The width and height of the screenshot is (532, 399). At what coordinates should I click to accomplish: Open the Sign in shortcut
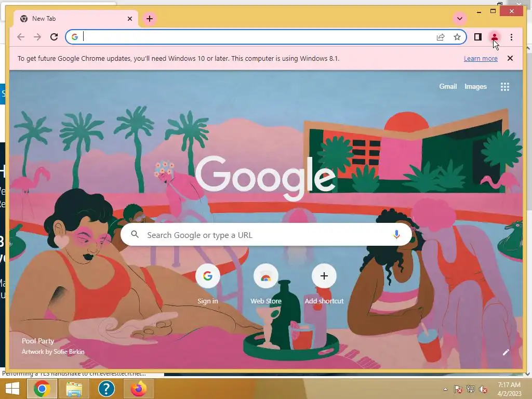click(208, 284)
